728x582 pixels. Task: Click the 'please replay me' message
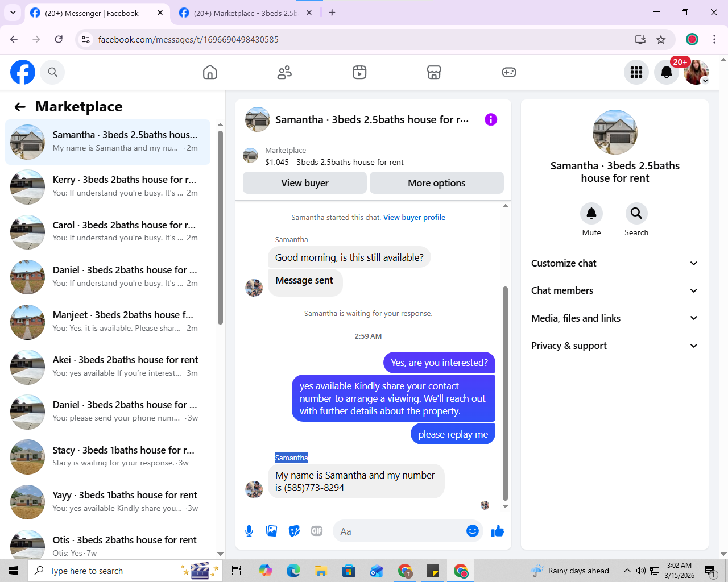coord(453,434)
